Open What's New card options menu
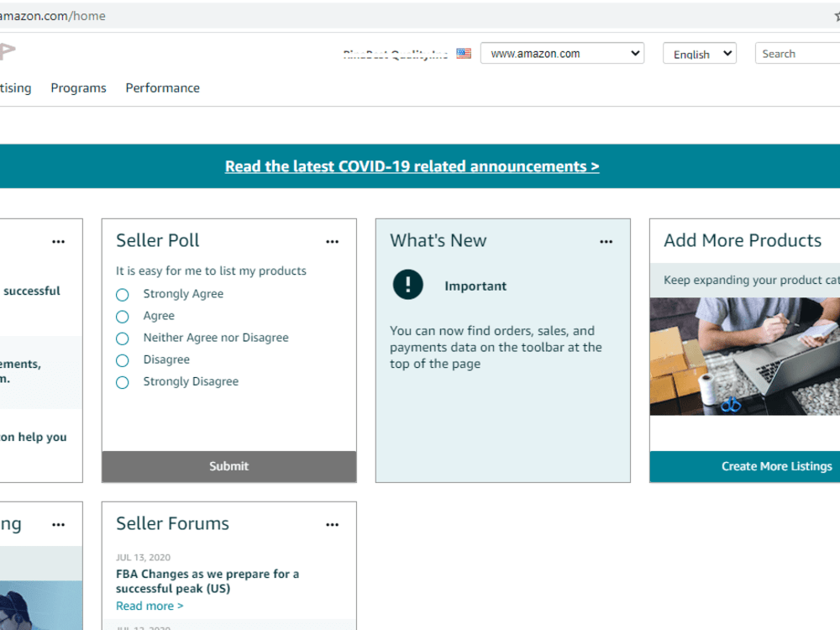The width and height of the screenshot is (840, 630). (x=606, y=242)
